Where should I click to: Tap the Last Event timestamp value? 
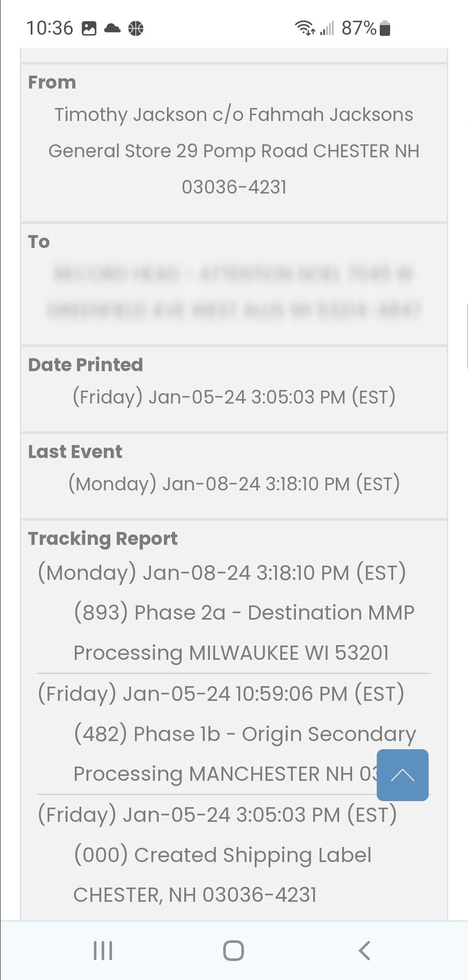234,484
